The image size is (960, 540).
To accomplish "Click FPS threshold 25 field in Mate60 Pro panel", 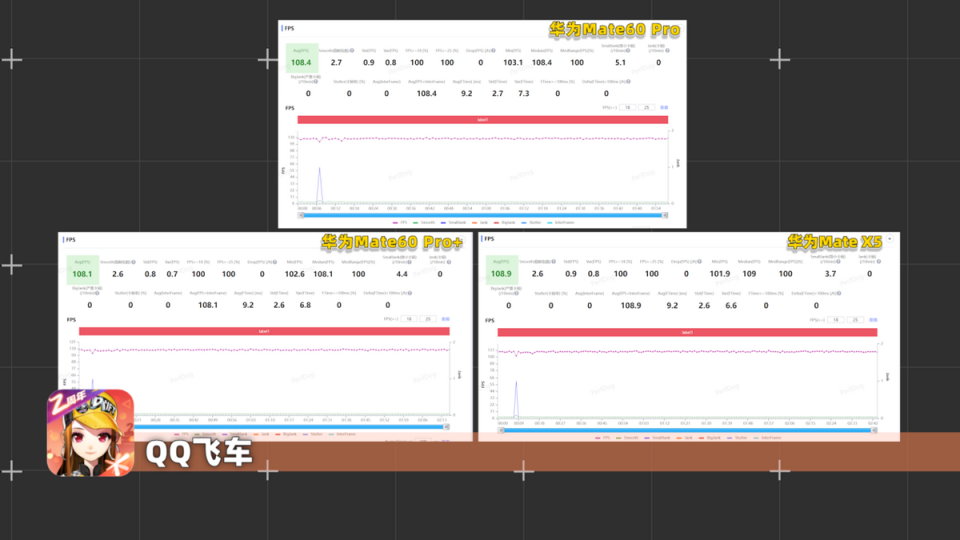I will [x=647, y=108].
